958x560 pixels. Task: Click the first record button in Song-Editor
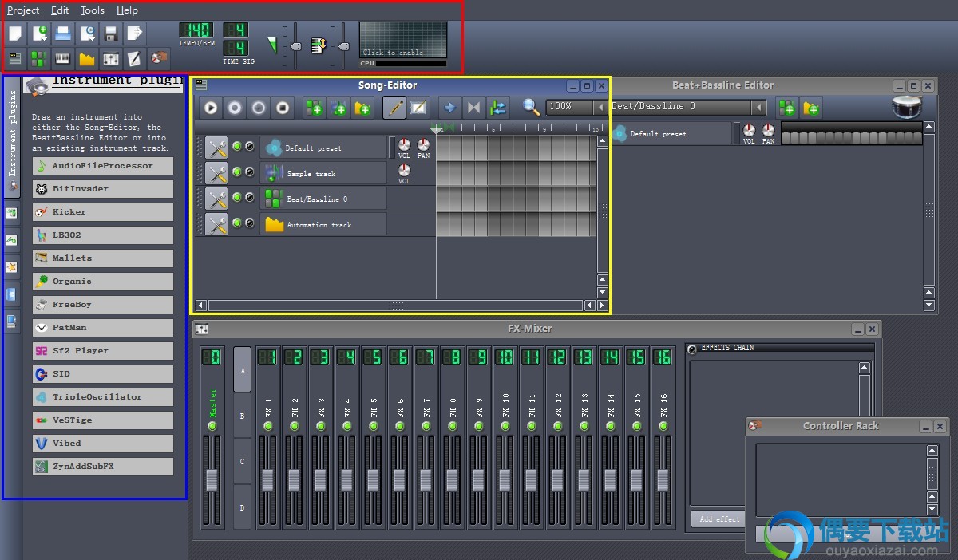(235, 107)
